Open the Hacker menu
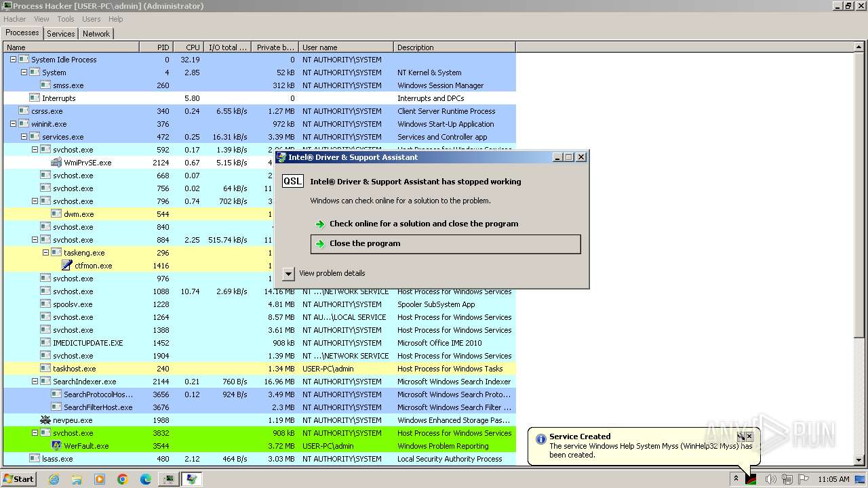The image size is (868, 488). pyautogui.click(x=14, y=19)
